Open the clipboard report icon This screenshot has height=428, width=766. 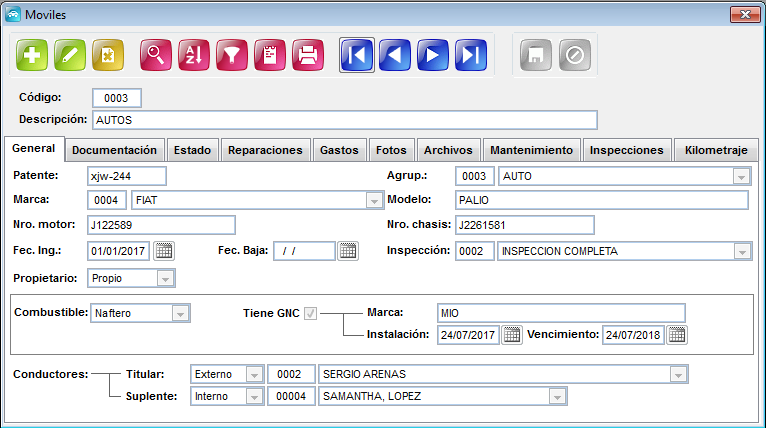point(270,55)
